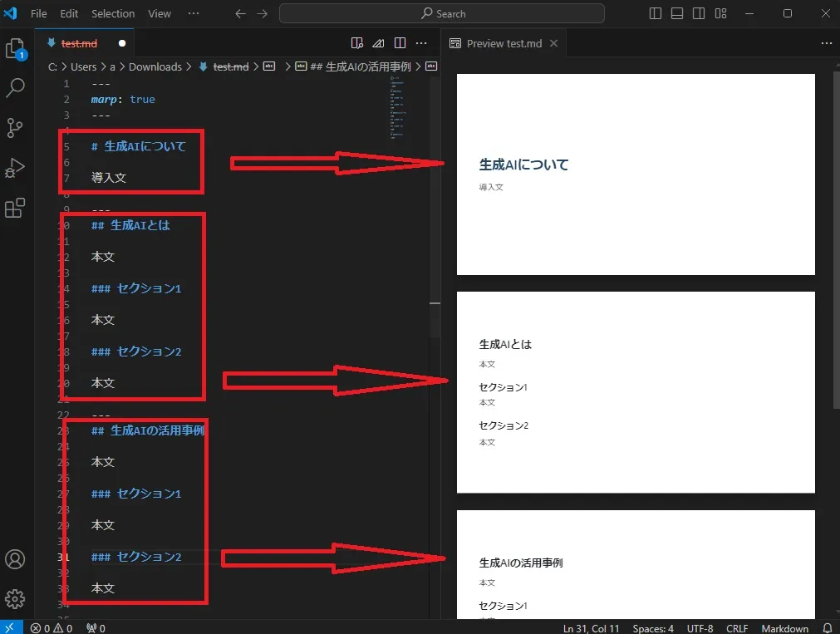Screen dimensions: 840x634
Task: Open the Edit menu
Action: click(x=69, y=13)
